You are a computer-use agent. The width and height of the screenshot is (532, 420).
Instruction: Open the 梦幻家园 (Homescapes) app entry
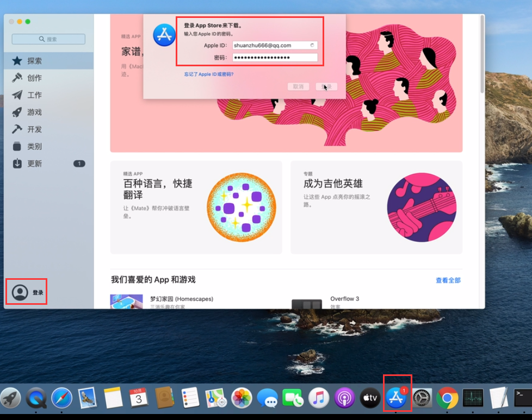click(182, 299)
